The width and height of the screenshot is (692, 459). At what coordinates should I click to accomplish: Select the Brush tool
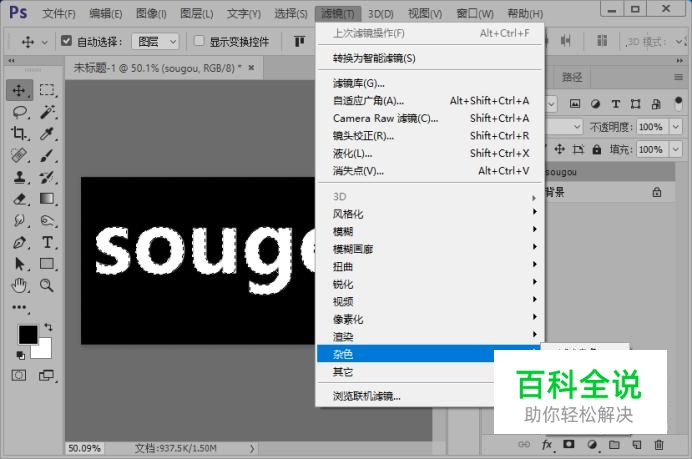(47, 155)
